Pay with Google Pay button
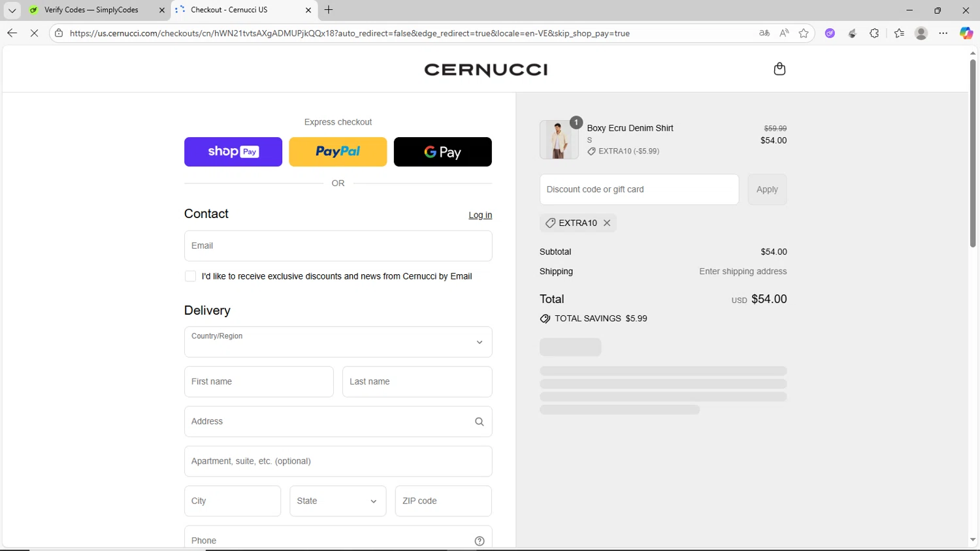The image size is (980, 551). [443, 151]
